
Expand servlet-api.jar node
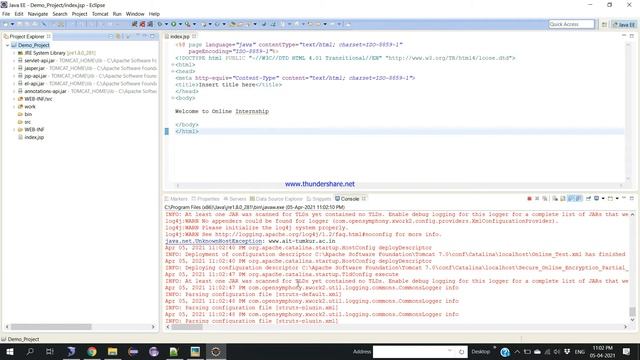pyautogui.click(x=14, y=61)
